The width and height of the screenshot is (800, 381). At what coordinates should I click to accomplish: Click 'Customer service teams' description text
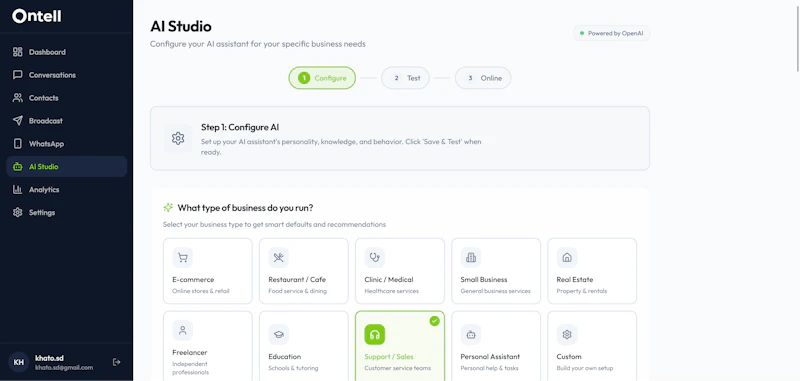(x=397, y=368)
